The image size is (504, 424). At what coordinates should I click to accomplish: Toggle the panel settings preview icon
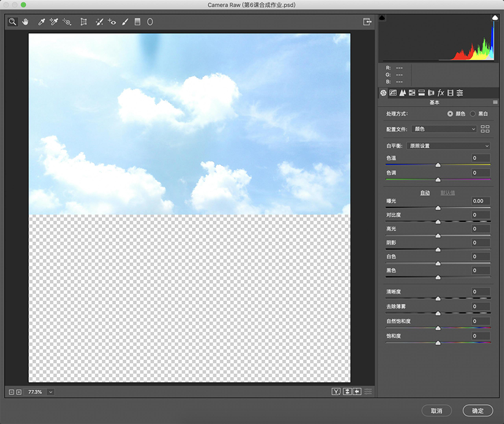[x=368, y=392]
